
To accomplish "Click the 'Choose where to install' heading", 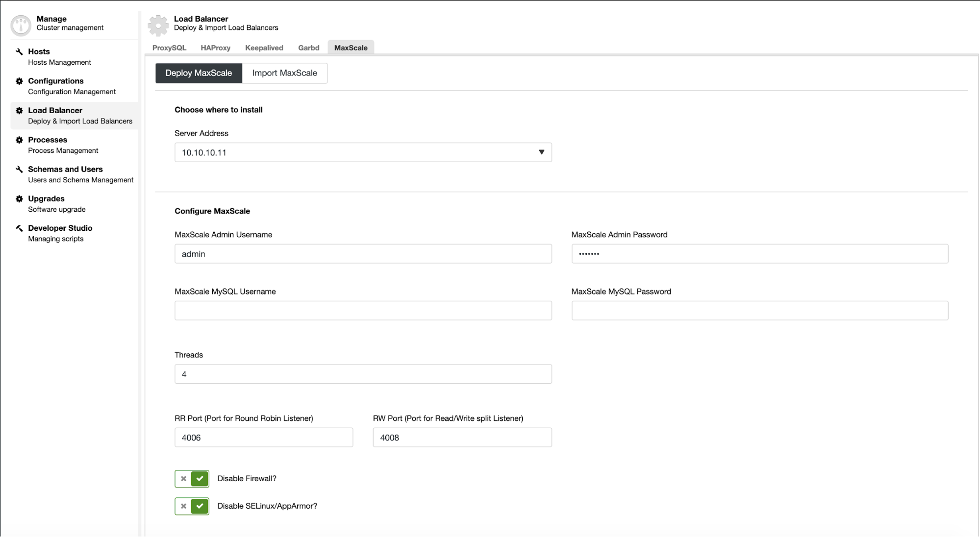I will [x=219, y=110].
